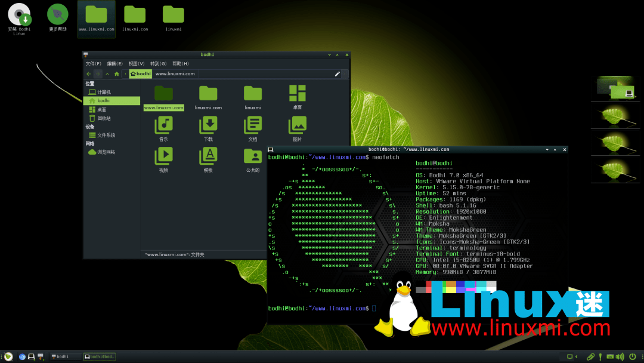The image size is (644, 363).
Task: Click the power icon in the system tray
Action: tap(633, 356)
